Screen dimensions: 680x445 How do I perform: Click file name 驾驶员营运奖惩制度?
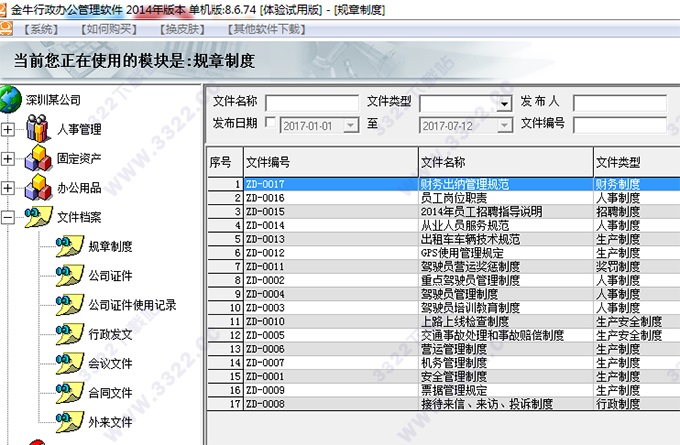click(x=470, y=266)
